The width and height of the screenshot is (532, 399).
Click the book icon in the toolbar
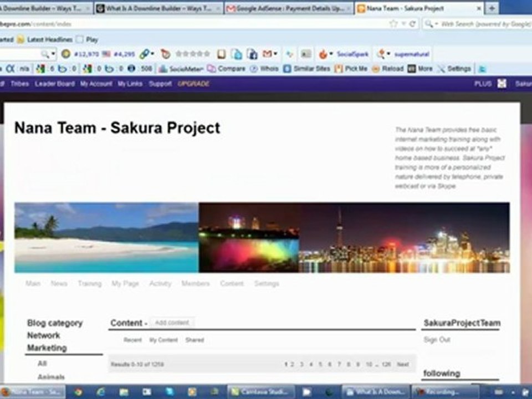click(x=221, y=54)
